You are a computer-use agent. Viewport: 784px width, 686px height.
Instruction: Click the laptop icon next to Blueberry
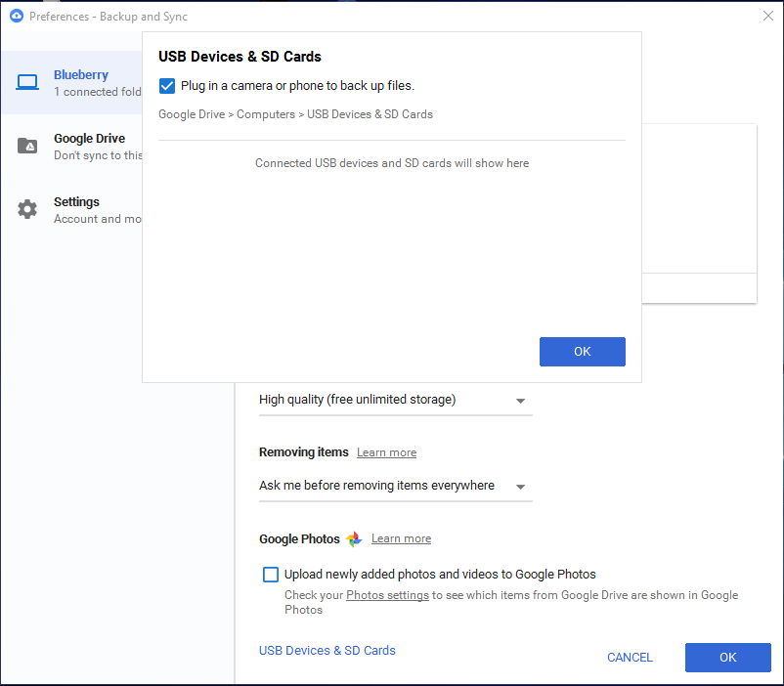[x=27, y=82]
